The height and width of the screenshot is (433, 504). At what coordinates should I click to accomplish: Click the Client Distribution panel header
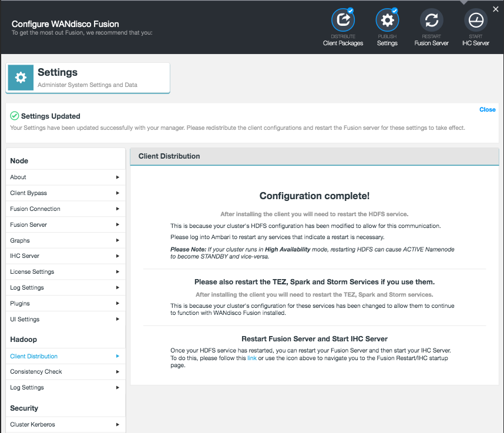(x=314, y=156)
